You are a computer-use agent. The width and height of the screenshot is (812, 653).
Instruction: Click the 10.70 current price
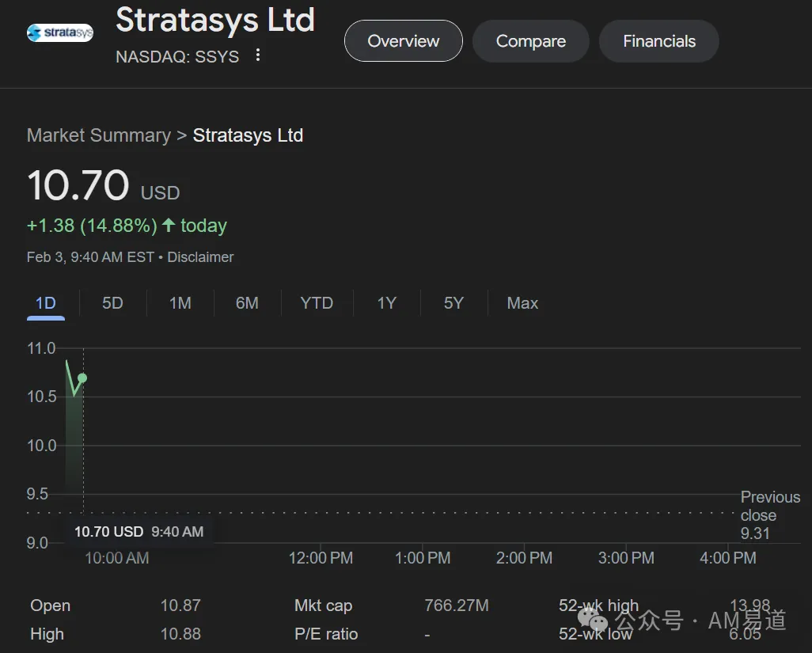78,185
